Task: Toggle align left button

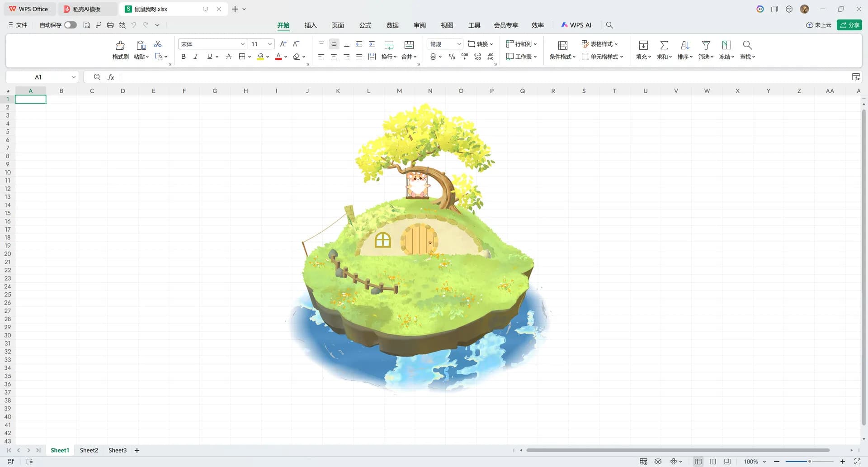Action: point(321,57)
